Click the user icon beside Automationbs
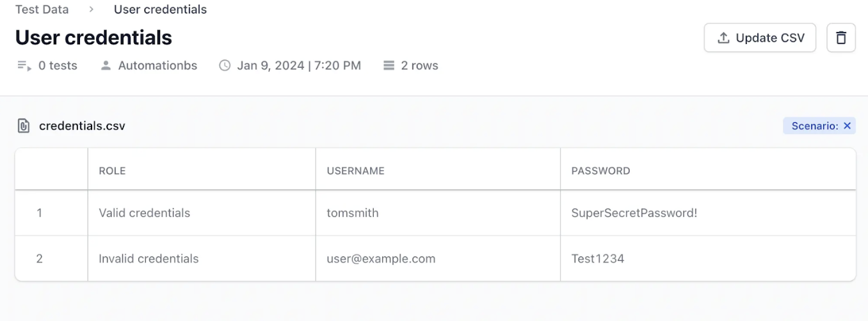This screenshot has width=868, height=321. click(106, 65)
